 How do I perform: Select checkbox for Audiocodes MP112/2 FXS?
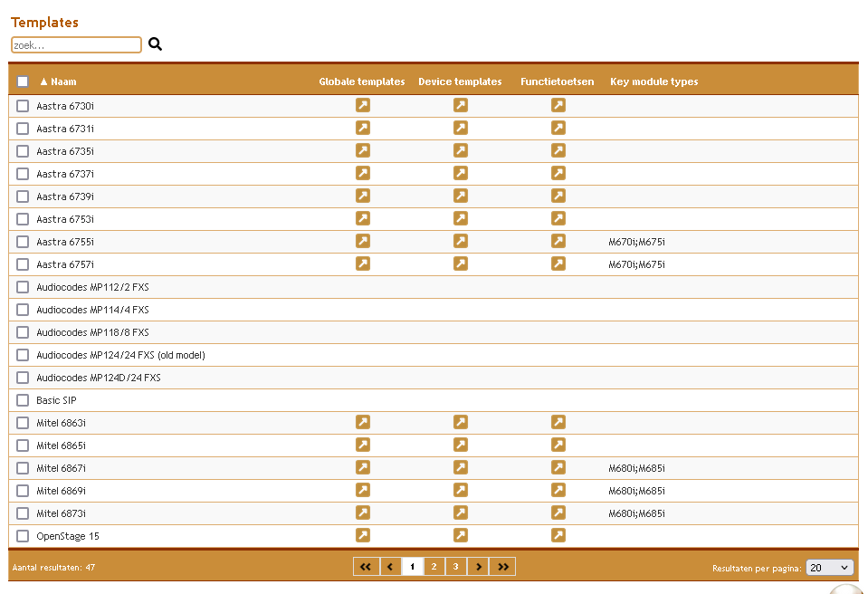pos(23,287)
